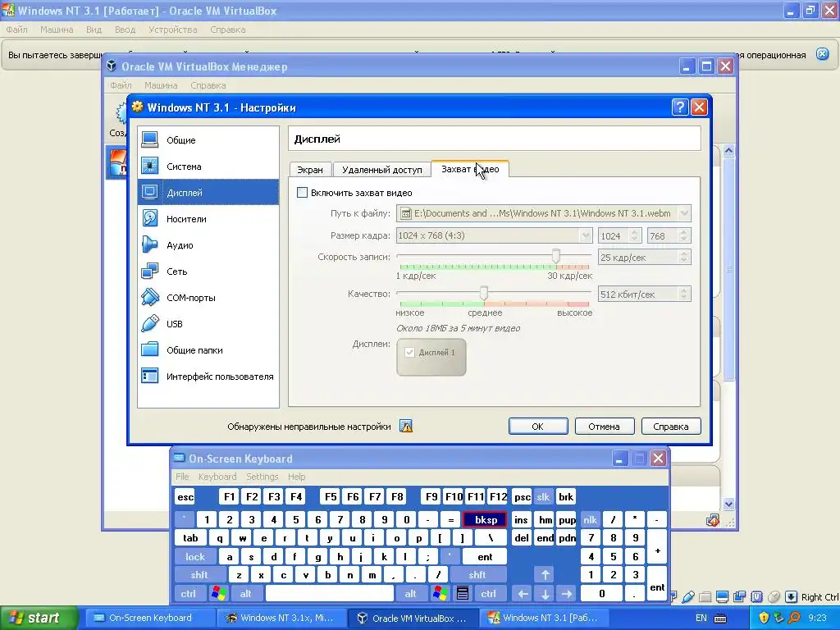Open the Машина menu in VirtualBox Менеджер

tap(161, 85)
